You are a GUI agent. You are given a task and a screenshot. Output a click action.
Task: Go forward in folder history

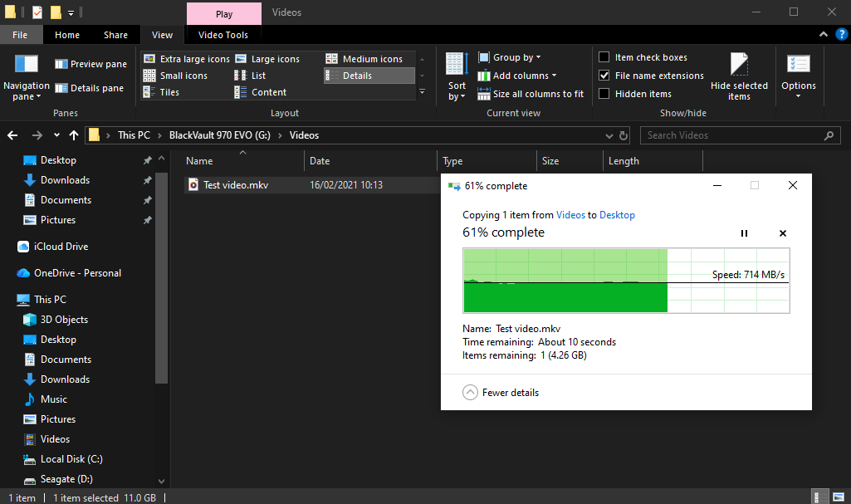(37, 135)
